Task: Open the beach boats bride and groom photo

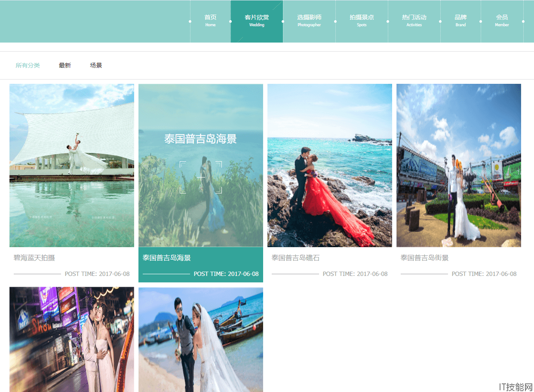Action: point(201,340)
